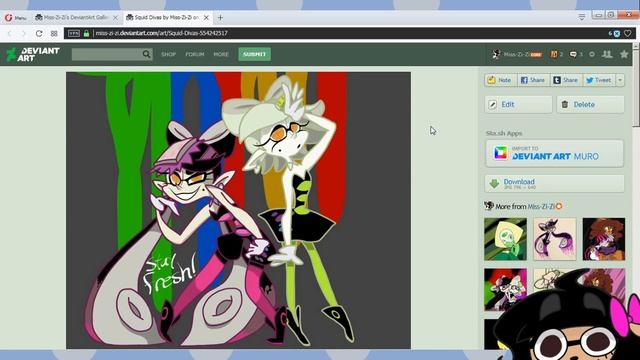This screenshot has height=360, width=640.
Task: Open the friends people icon
Action: coord(607,54)
